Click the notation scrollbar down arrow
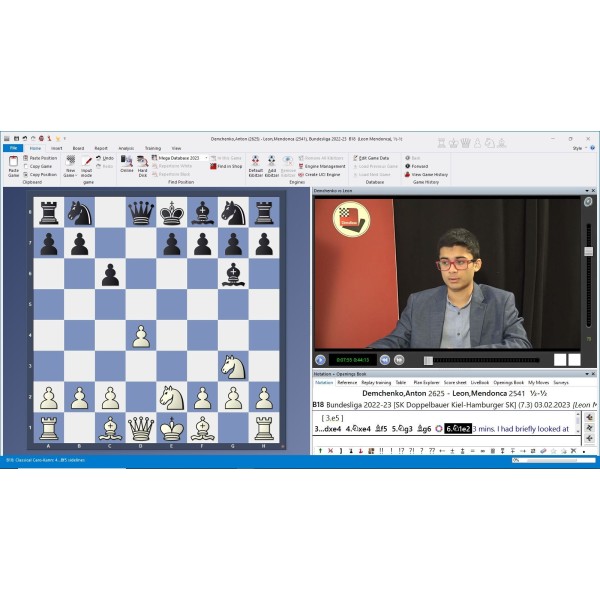The image size is (600, 600). (x=578, y=431)
